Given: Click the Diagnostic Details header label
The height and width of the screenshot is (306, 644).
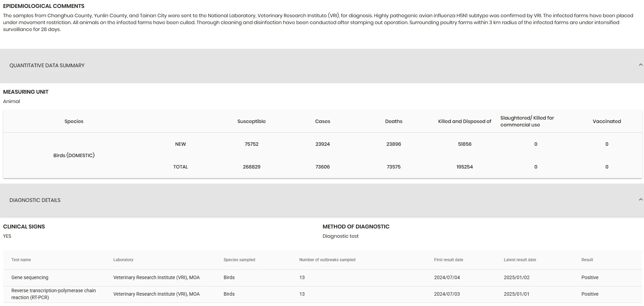Looking at the screenshot, I should (35, 200).
